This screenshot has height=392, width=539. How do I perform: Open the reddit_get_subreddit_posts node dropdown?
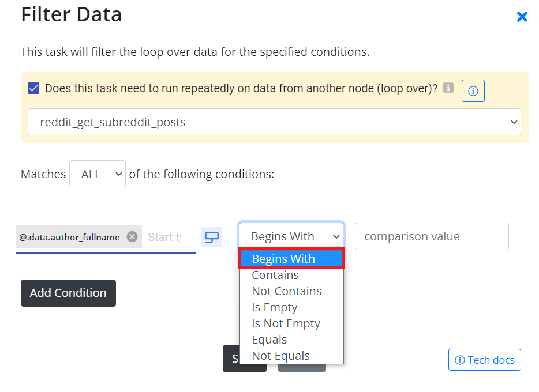click(x=274, y=122)
